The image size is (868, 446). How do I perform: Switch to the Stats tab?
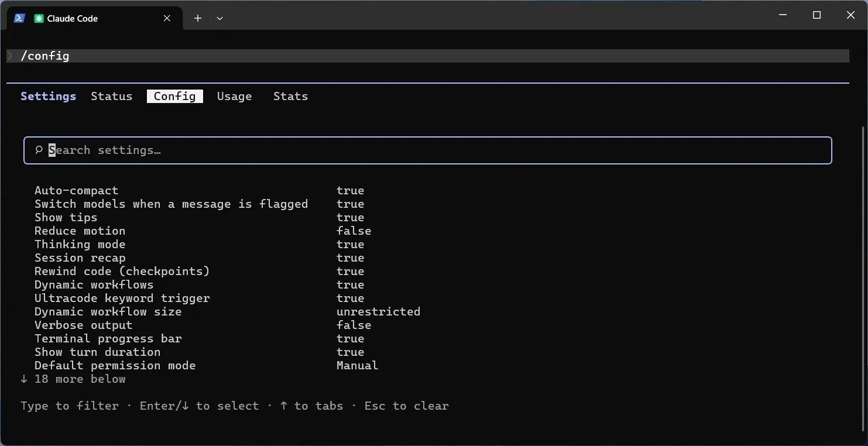(x=291, y=97)
